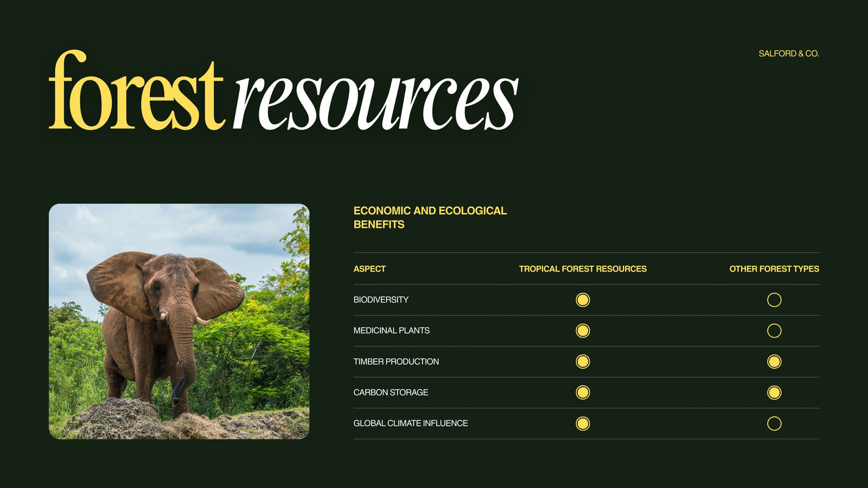Click the filled Biodiversity tropical forest circle
Image resolution: width=868 pixels, height=488 pixels.
click(x=583, y=300)
